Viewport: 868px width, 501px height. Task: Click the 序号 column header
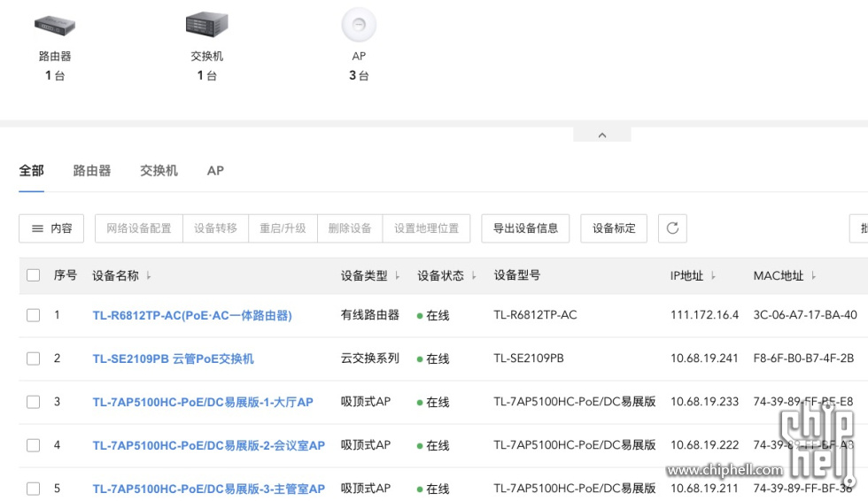(66, 275)
